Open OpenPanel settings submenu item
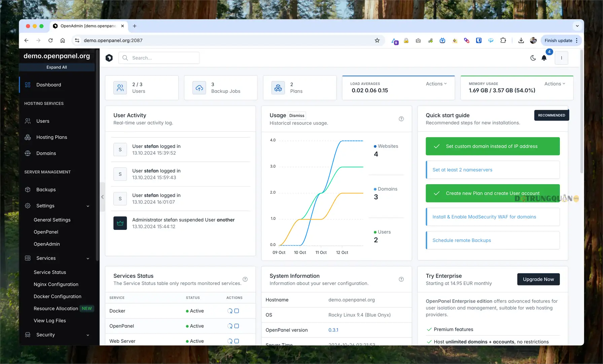603x364 pixels. pyautogui.click(x=46, y=232)
